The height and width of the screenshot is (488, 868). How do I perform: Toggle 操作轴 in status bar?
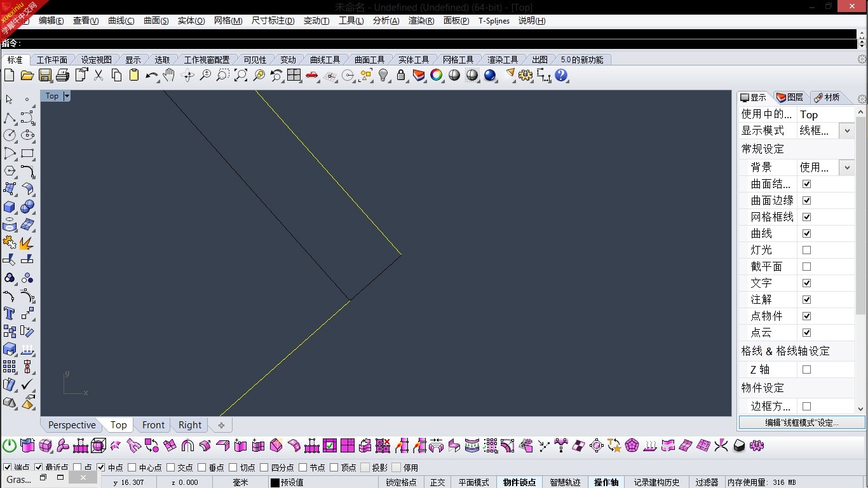coord(606,482)
